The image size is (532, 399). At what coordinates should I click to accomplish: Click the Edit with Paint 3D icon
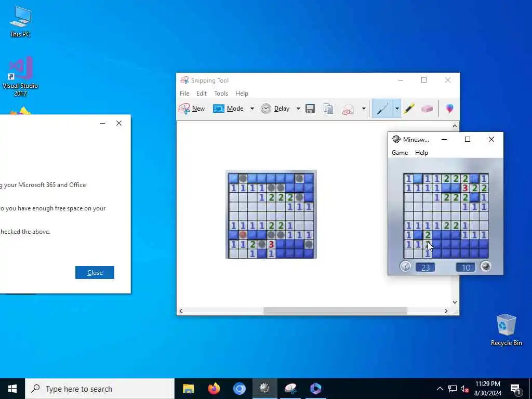coord(449,109)
